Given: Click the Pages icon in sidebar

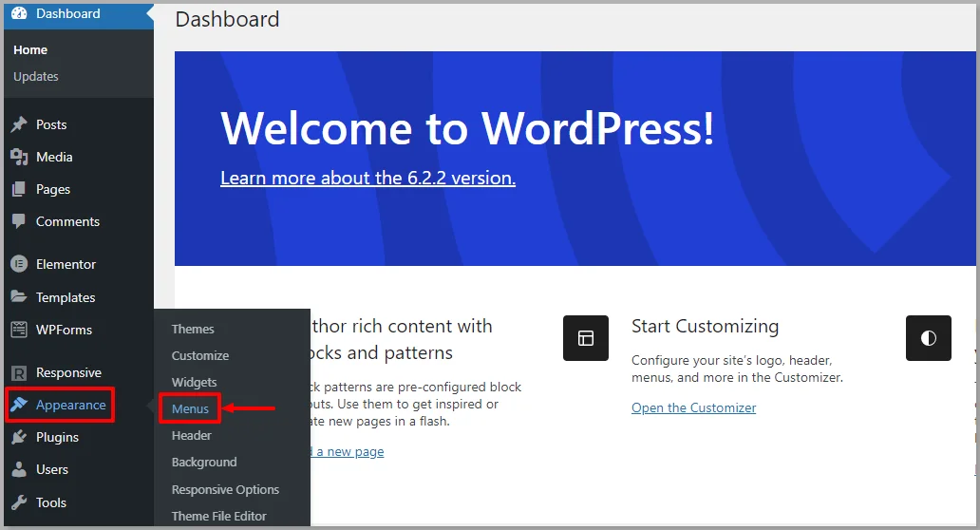Looking at the screenshot, I should click(x=19, y=189).
